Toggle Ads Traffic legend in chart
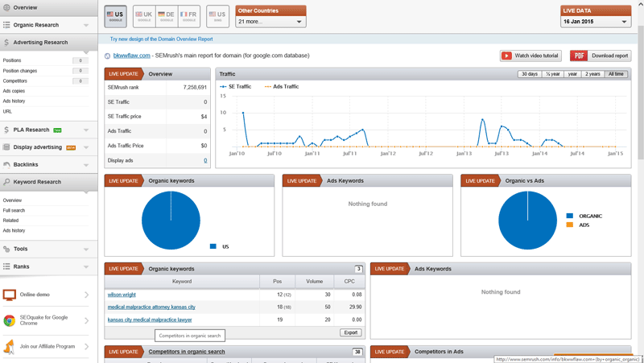Image resolution: width=644 pixels, height=363 pixels. click(282, 87)
